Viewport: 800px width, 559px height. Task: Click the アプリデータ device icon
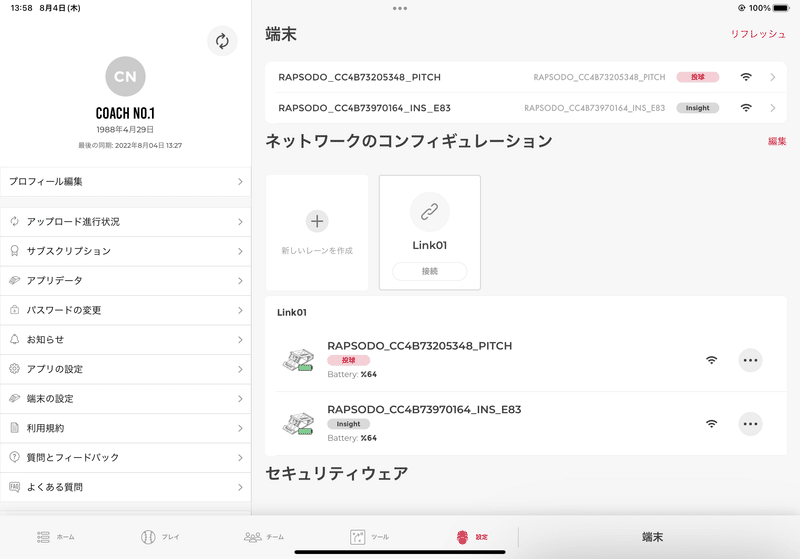[14, 281]
